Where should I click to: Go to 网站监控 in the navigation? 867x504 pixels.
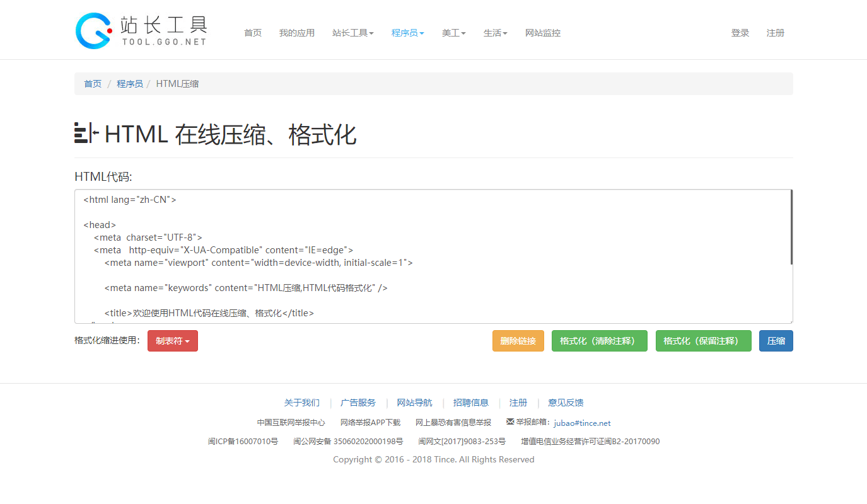click(543, 33)
